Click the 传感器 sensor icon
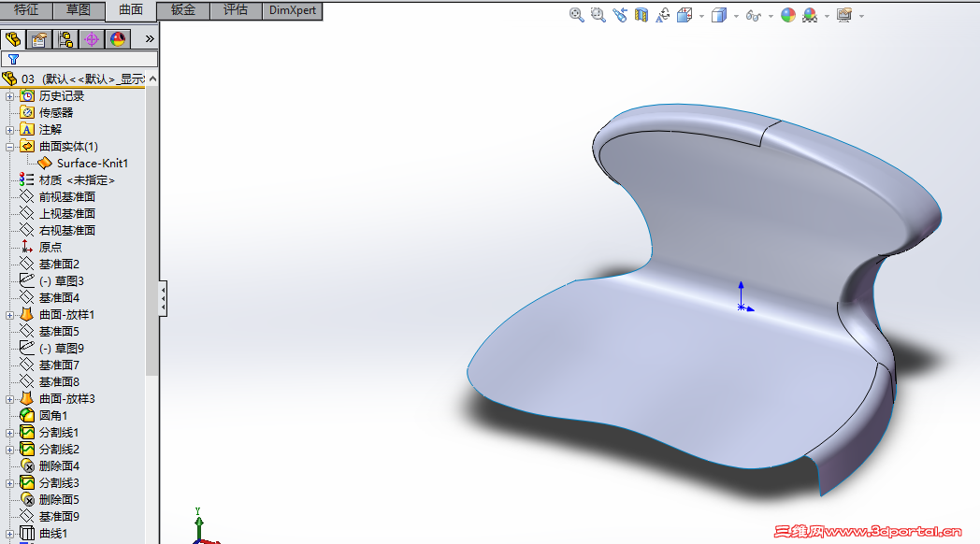980x544 pixels. pos(27,112)
